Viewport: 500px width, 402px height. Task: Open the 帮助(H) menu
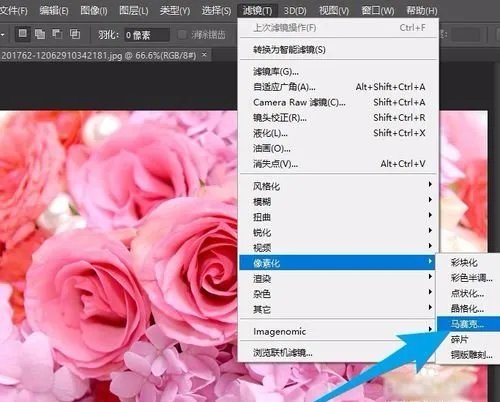[421, 11]
